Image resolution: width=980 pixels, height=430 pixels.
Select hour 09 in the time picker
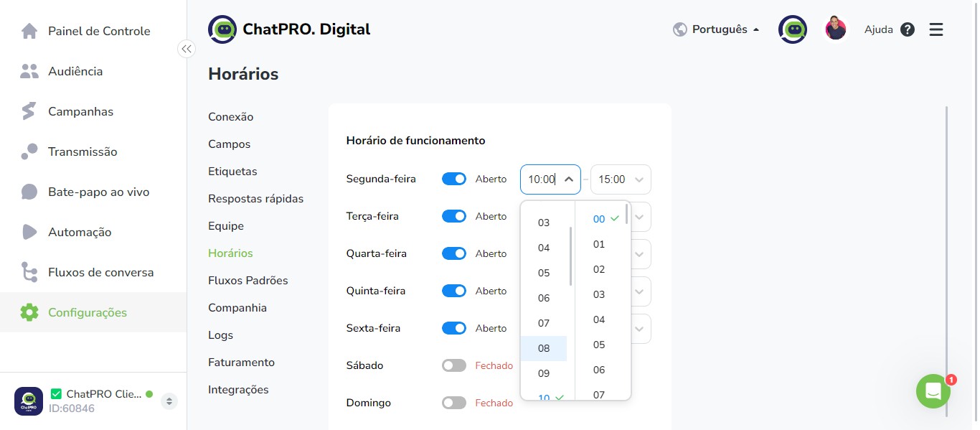[544, 373]
